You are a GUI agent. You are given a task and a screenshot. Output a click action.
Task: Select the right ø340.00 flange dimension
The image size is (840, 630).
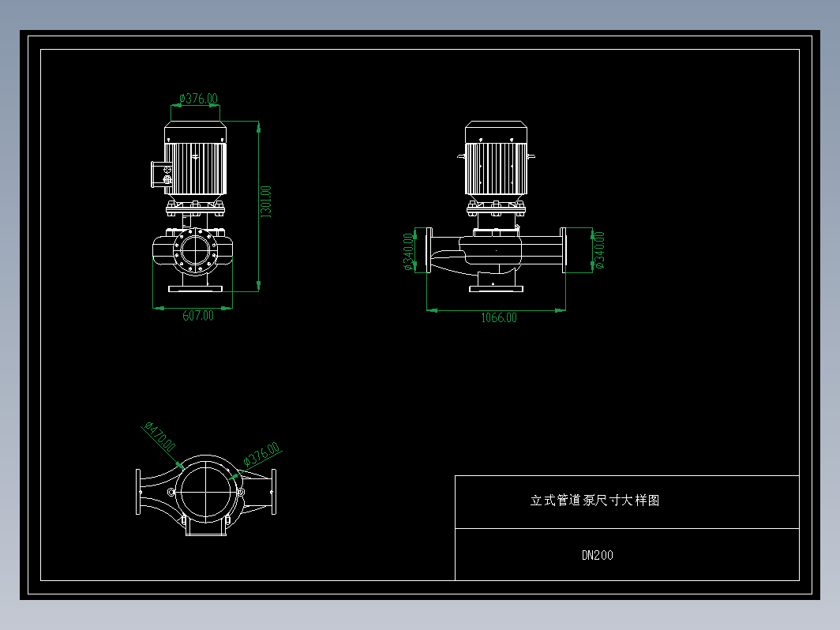(599, 250)
